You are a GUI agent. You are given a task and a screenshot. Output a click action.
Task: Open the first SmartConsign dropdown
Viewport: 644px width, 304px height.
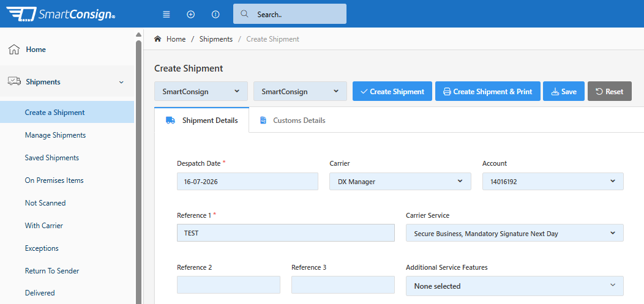(x=201, y=91)
